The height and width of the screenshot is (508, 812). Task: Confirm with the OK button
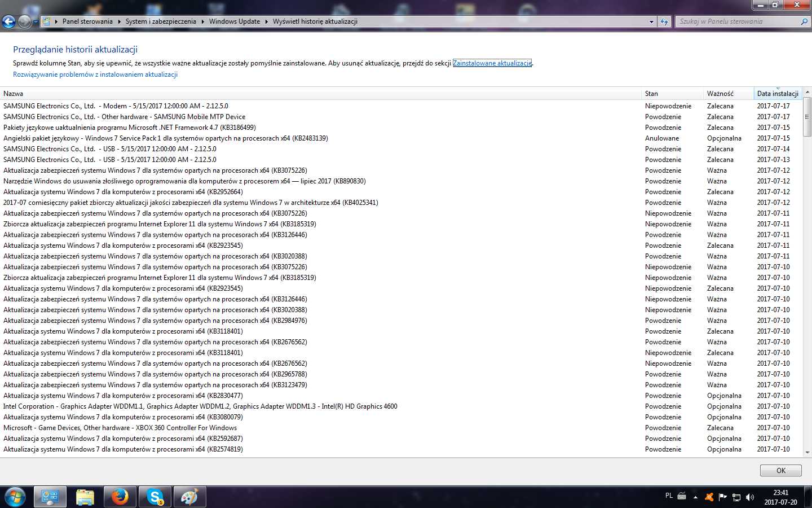pos(781,471)
